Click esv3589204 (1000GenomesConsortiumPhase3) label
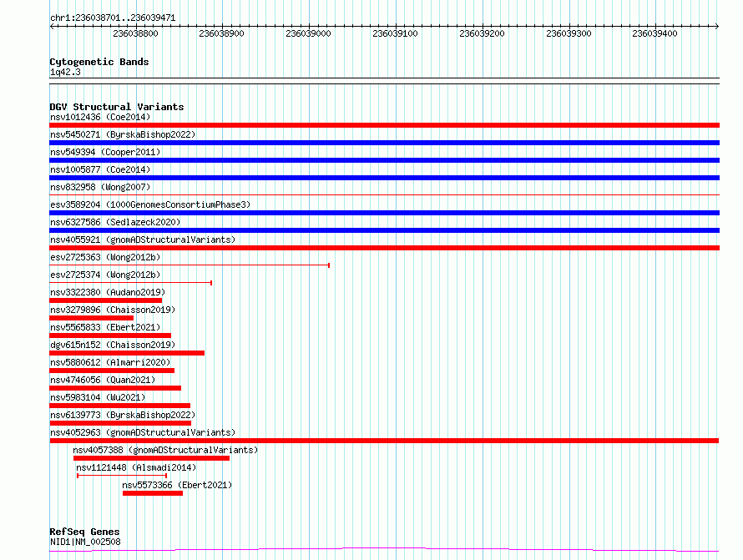 coord(150,204)
